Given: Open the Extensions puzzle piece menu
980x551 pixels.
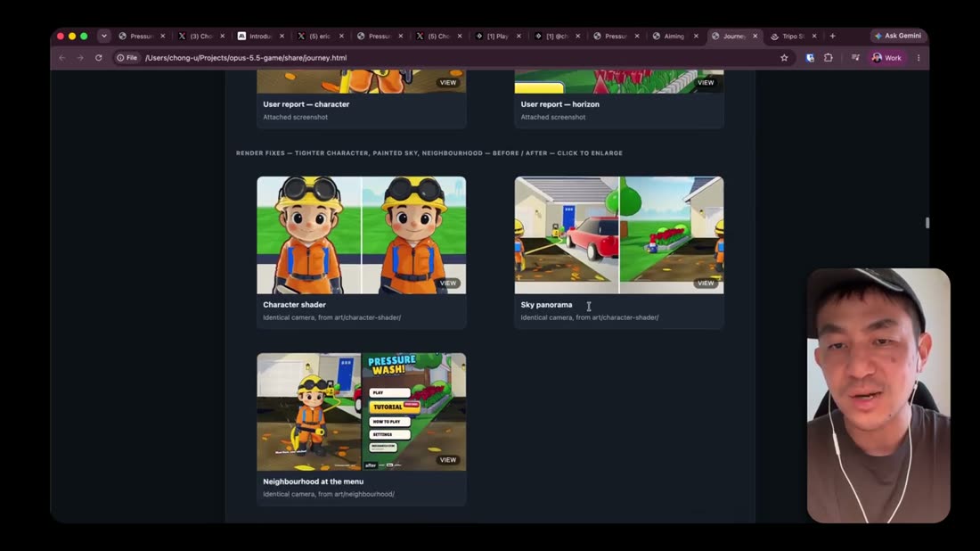Looking at the screenshot, I should coord(829,58).
